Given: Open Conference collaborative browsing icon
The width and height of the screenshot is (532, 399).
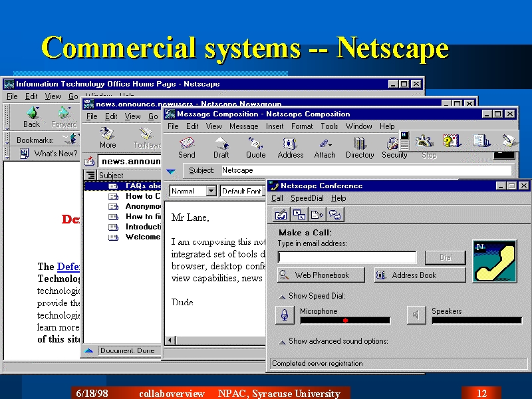Looking at the screenshot, I should [299, 214].
